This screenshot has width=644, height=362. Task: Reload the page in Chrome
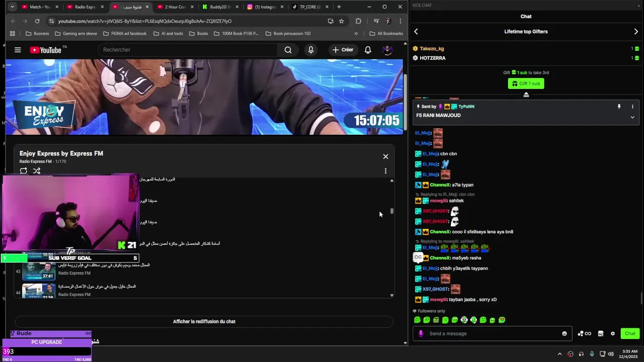pyautogui.click(x=37, y=21)
